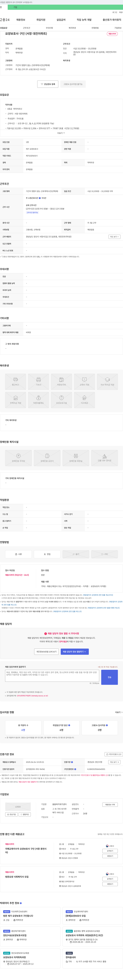Image resolution: width=123 pixels, height=980 pixels.
Task: Switch to the 근무조건 tab
Action: click(27, 28)
